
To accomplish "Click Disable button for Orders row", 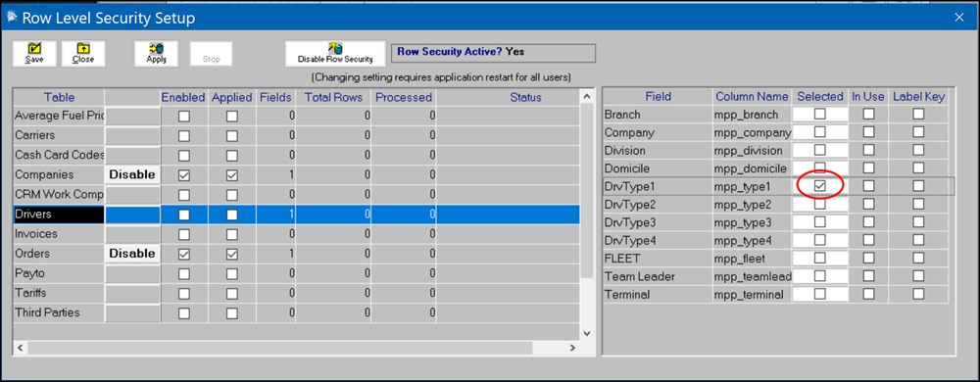I will (132, 254).
